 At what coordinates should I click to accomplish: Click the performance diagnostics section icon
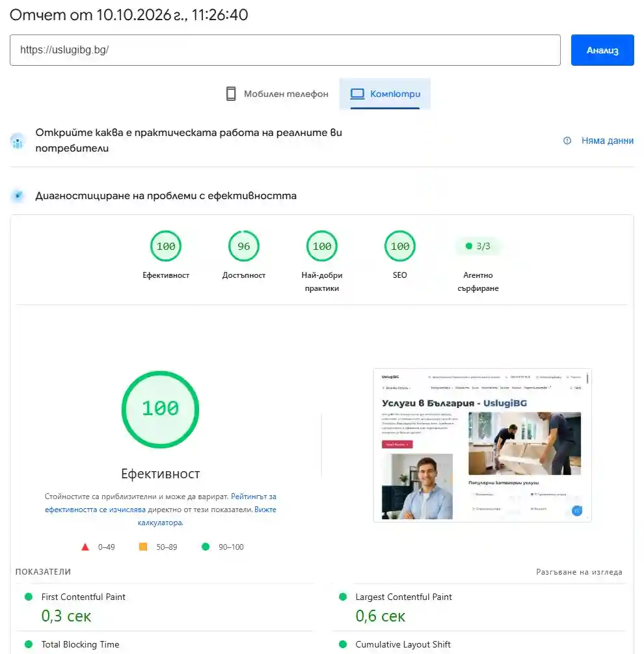click(x=18, y=196)
